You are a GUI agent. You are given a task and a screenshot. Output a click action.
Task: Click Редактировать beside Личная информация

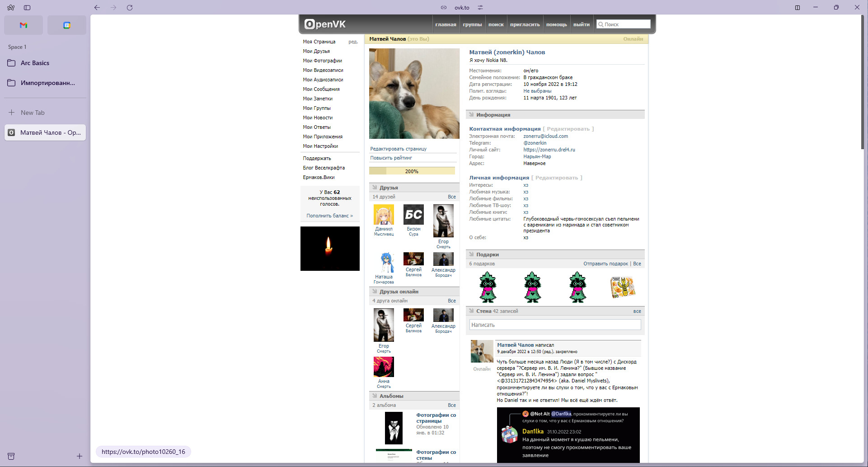[x=557, y=178]
